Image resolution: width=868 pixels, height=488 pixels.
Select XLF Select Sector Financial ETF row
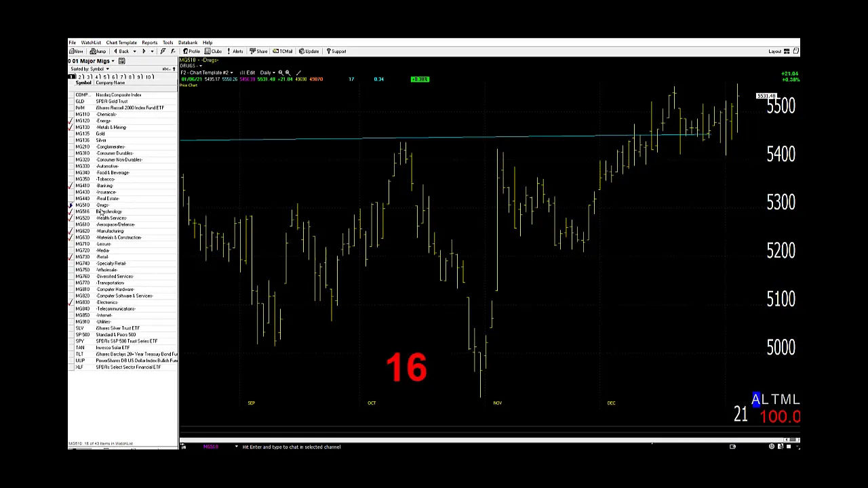click(x=123, y=367)
